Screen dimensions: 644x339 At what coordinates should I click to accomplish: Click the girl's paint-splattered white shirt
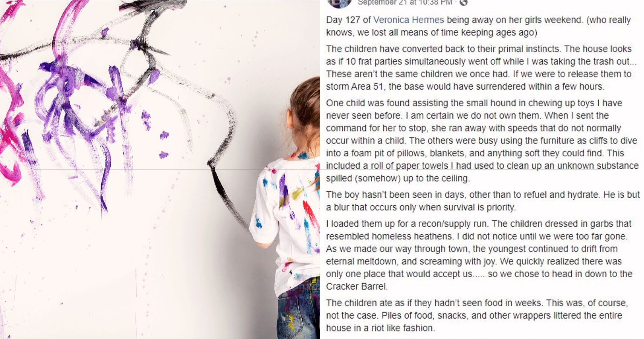[286, 222]
